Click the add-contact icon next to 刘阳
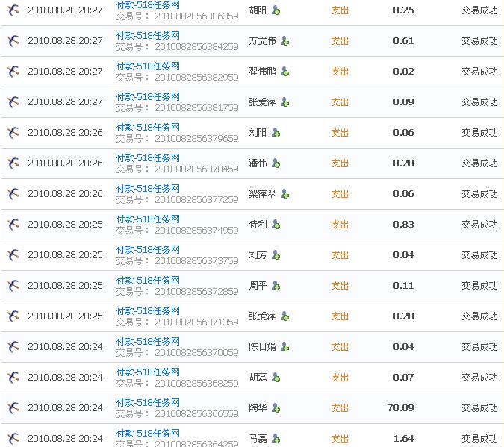Viewport: 504px width, 447px height. click(276, 133)
